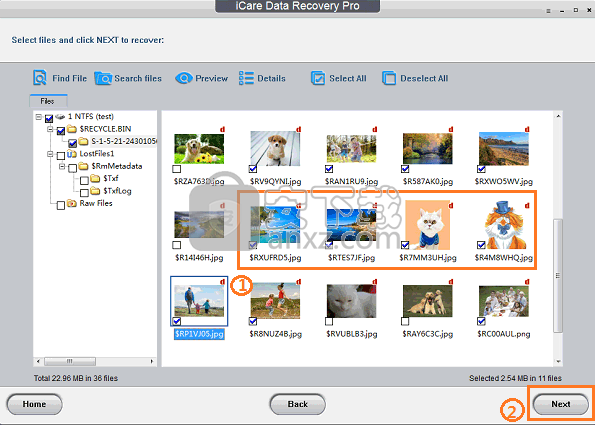595x425 pixels.
Task: Collapse the LostFiles1 tree node
Action: tap(50, 154)
